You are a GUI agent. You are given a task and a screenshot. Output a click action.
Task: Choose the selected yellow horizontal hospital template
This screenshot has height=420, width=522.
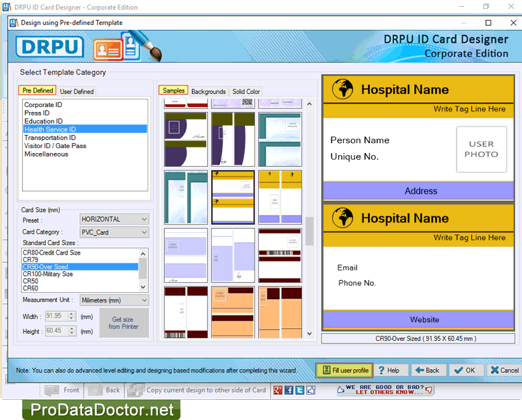click(x=233, y=197)
